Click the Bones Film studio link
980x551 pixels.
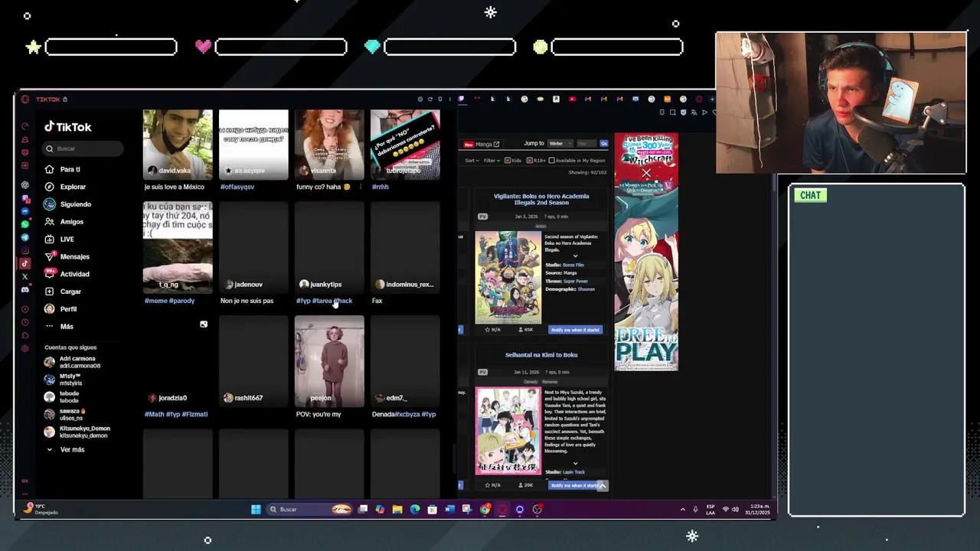click(x=573, y=265)
